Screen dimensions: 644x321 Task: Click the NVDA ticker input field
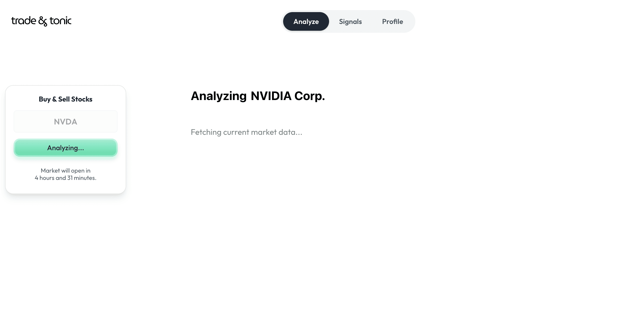[65, 121]
